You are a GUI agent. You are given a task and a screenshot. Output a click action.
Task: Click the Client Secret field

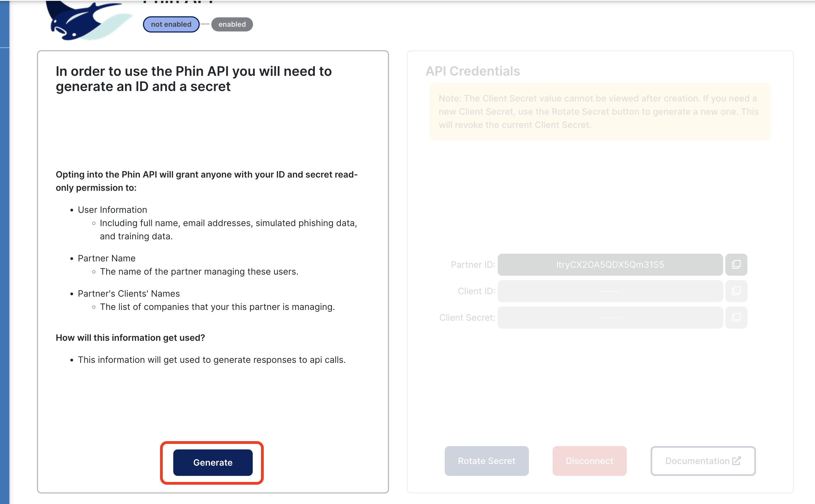(610, 318)
